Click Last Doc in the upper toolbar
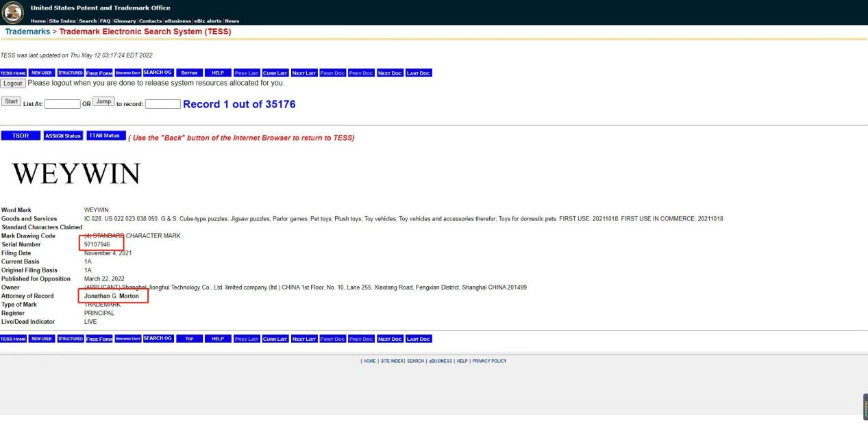 (x=419, y=73)
